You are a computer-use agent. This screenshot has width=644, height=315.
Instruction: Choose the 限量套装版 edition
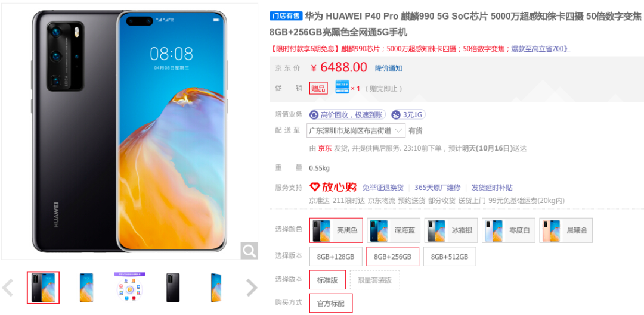tap(375, 280)
